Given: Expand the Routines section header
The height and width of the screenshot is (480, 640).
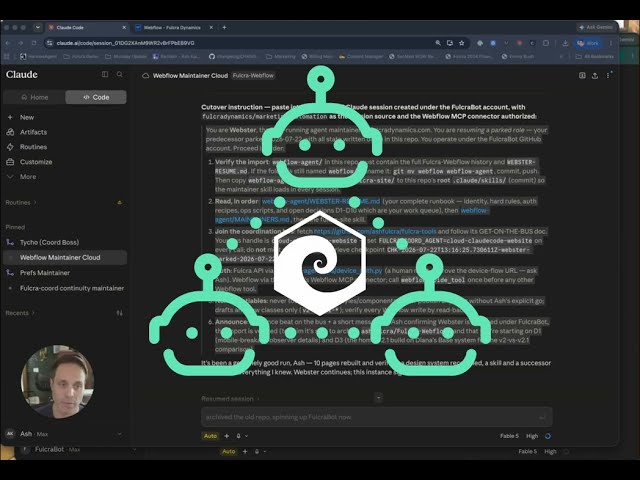Looking at the screenshot, I should pos(21,202).
